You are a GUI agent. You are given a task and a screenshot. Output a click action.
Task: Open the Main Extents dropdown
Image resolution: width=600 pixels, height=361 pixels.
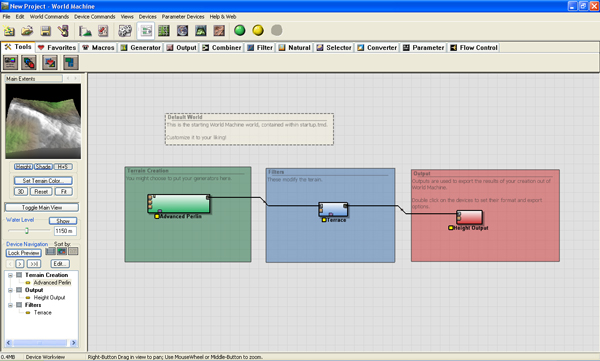pyautogui.click(x=34, y=78)
